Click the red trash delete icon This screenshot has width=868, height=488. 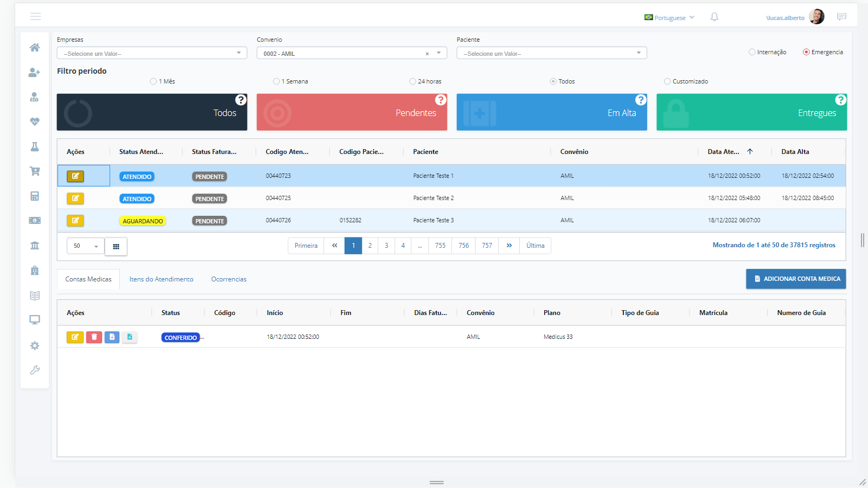pos(94,337)
